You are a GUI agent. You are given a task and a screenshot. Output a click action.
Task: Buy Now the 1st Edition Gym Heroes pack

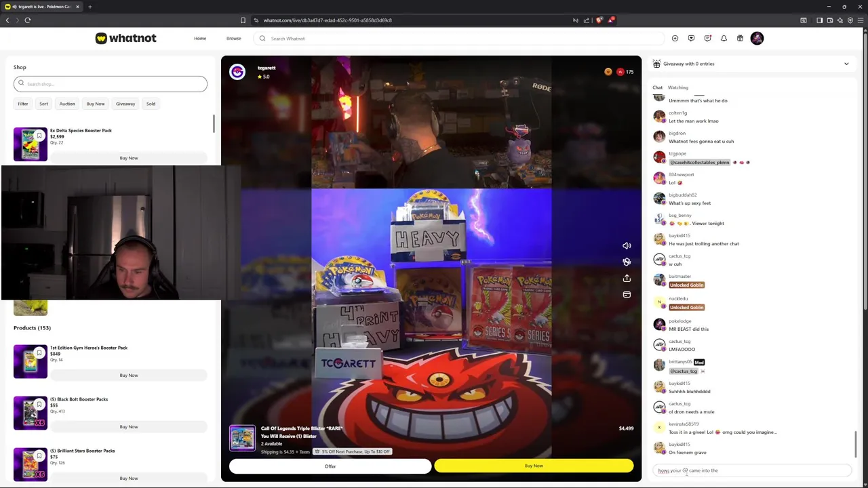click(x=129, y=375)
